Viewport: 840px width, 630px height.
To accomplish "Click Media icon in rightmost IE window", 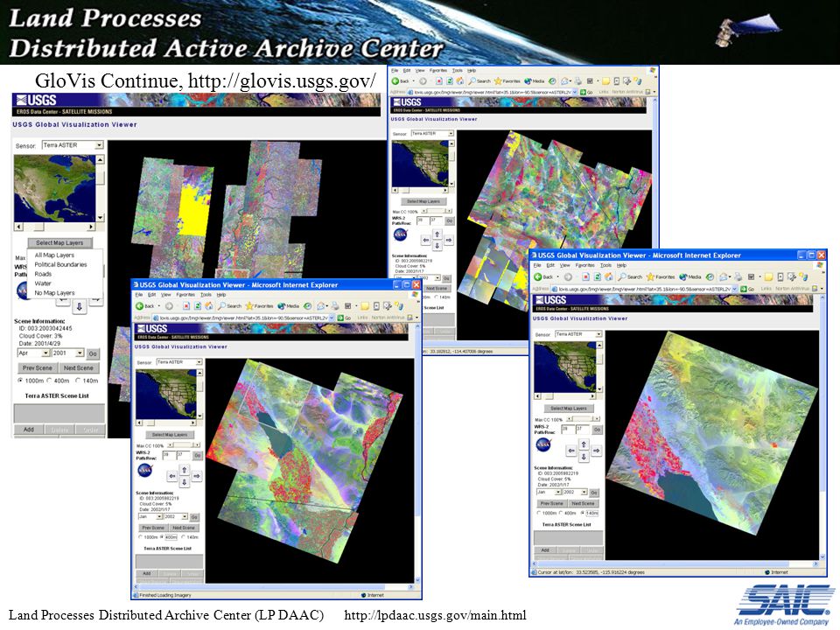I will [x=683, y=277].
